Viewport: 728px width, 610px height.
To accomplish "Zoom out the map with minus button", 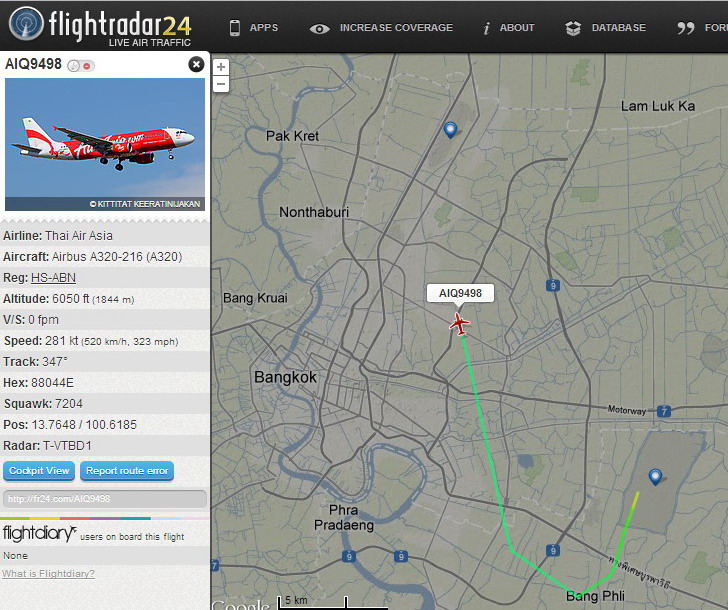I will (x=221, y=84).
